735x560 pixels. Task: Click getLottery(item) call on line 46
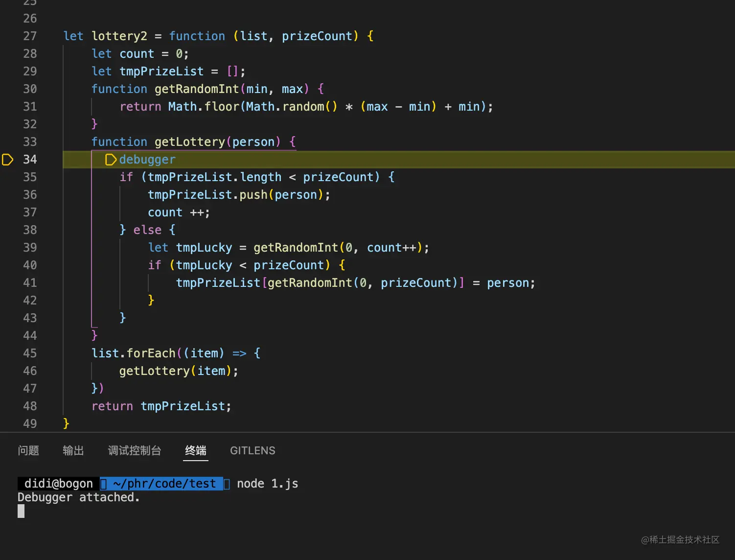[176, 371]
